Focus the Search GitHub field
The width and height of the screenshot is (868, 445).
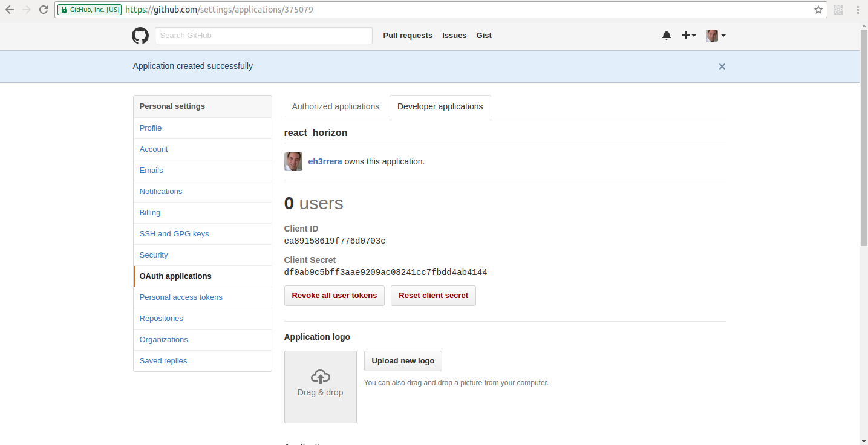coord(264,36)
